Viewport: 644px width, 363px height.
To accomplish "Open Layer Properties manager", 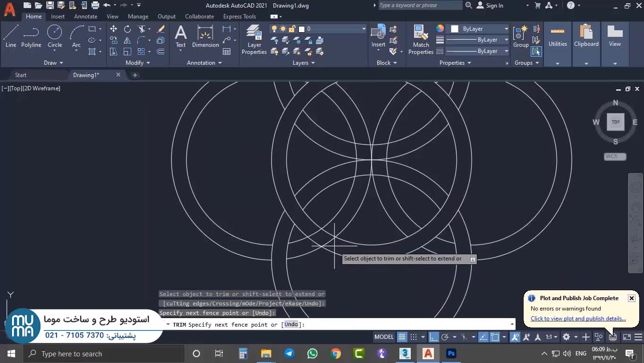I will pyautogui.click(x=254, y=40).
